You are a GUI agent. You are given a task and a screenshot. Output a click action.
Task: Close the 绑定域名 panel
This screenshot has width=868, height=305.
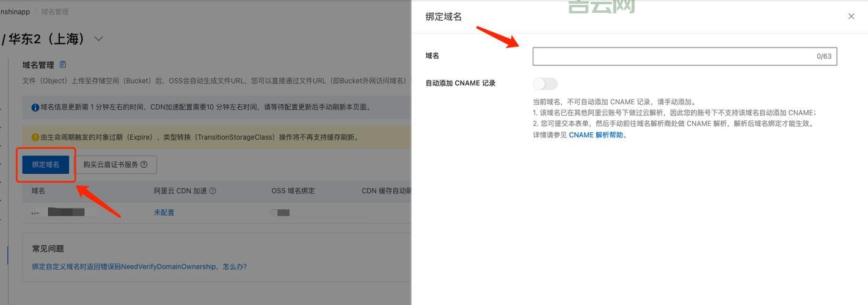pyautogui.click(x=851, y=16)
